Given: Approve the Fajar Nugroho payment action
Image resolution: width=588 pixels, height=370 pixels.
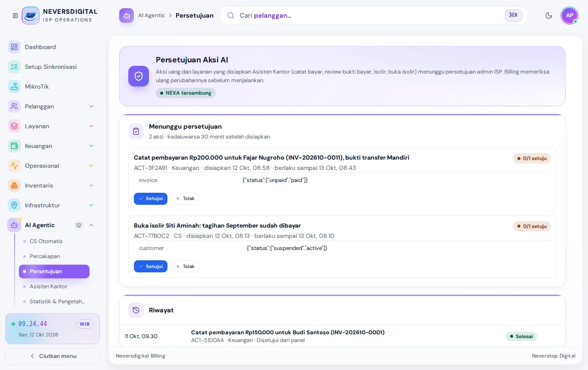Looking at the screenshot, I should 151,198.
